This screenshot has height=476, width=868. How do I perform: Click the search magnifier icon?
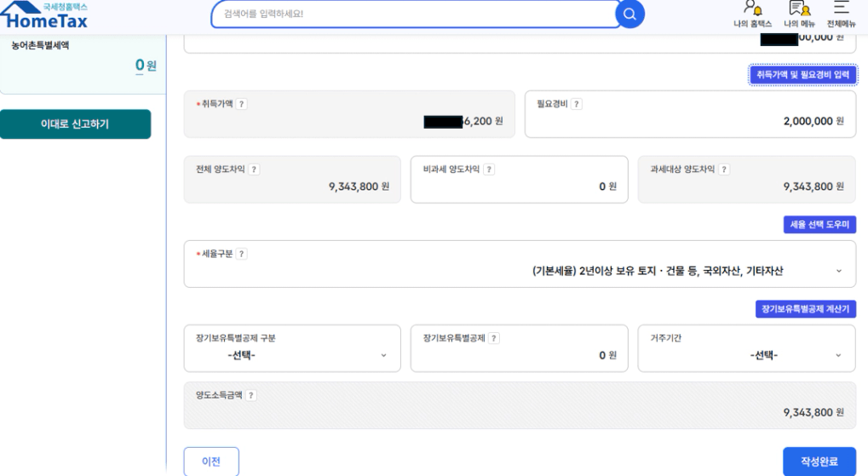[x=629, y=14]
